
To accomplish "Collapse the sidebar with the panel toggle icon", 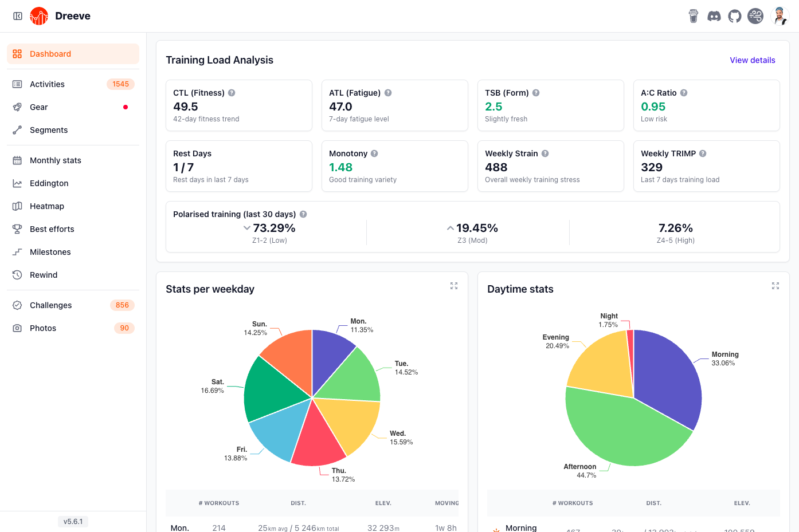I will coord(18,16).
